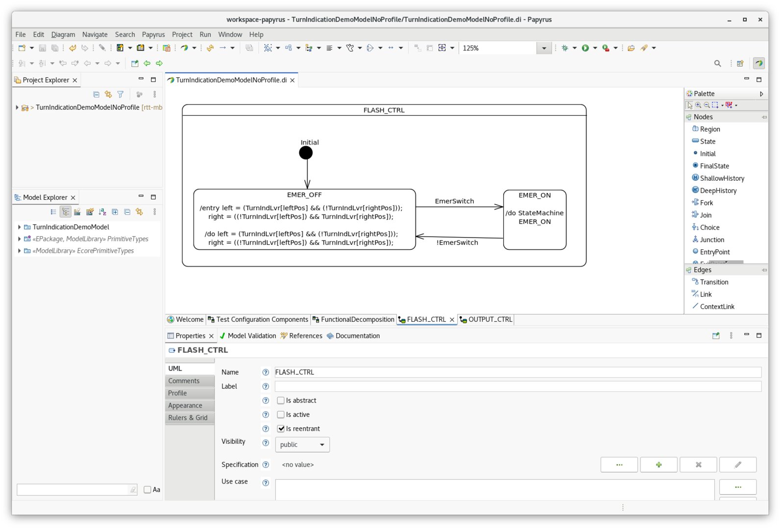This screenshot has width=784, height=532.
Task: Open the Rulers & Grid section
Action: [x=190, y=418]
